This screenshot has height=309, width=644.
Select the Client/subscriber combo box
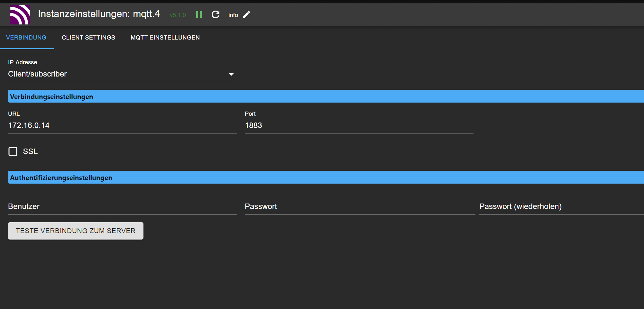point(116,74)
